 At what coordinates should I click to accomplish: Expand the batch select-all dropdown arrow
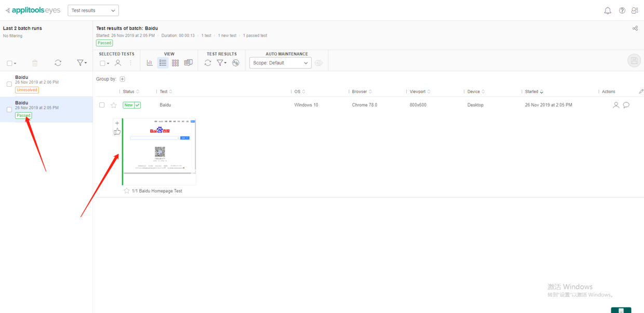coord(15,63)
